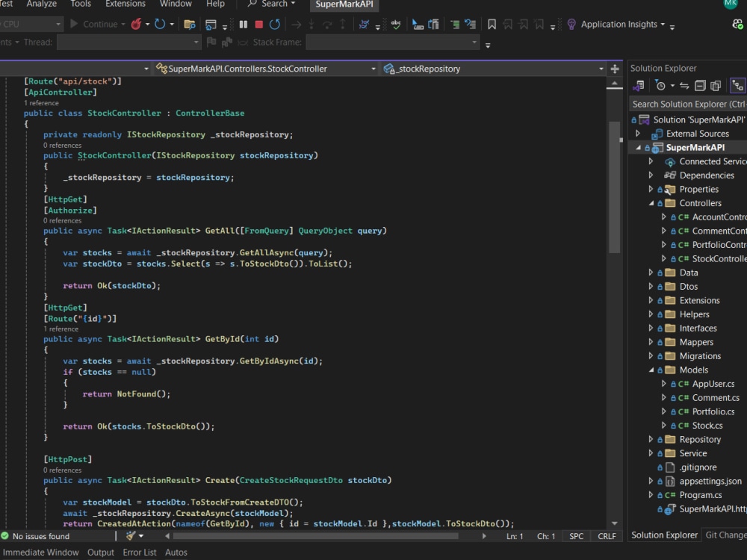Viewport: 747px width, 560px height.
Task: Click the horizontal scrollbar in code editor
Action: 315,536
